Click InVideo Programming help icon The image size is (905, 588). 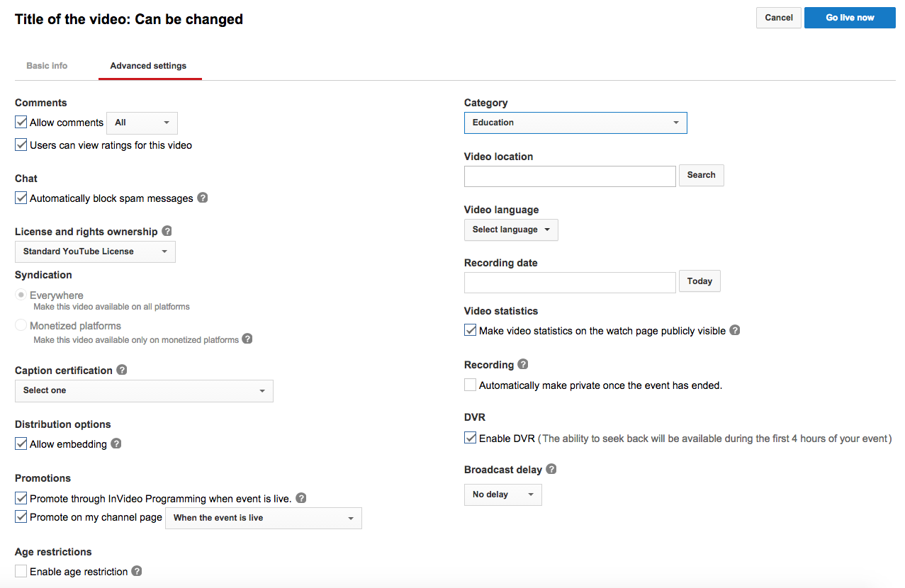[301, 498]
